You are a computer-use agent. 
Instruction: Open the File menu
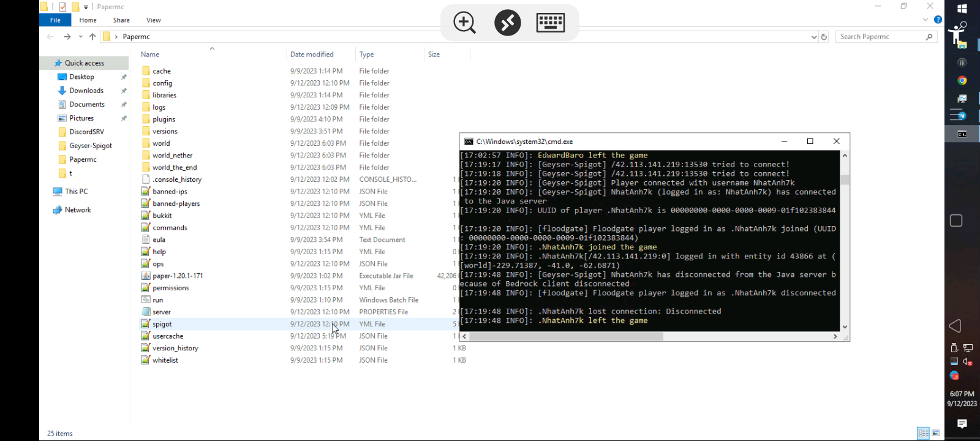[x=55, y=20]
